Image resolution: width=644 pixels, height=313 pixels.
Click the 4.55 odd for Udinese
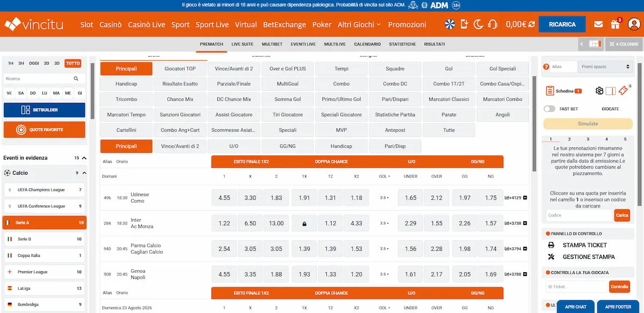point(224,198)
